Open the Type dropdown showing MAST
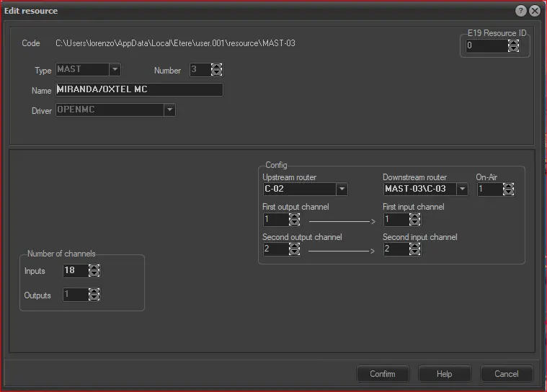This screenshot has width=547, height=392. tap(115, 70)
